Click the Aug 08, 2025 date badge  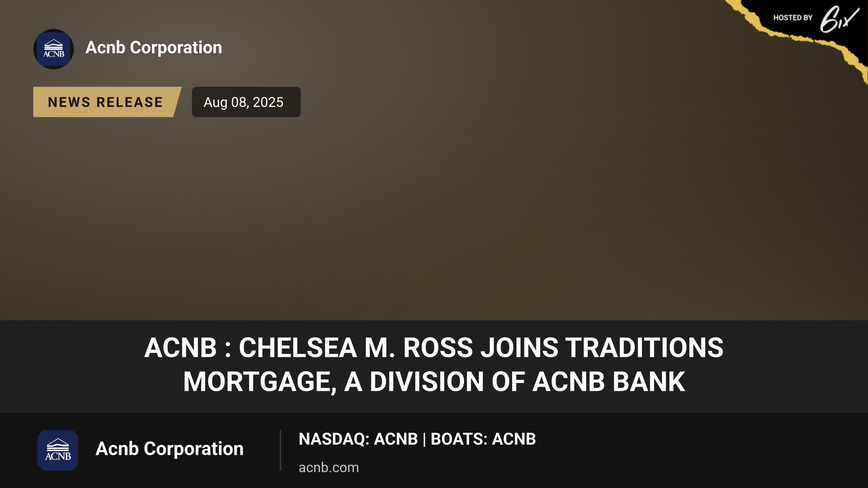tap(246, 102)
